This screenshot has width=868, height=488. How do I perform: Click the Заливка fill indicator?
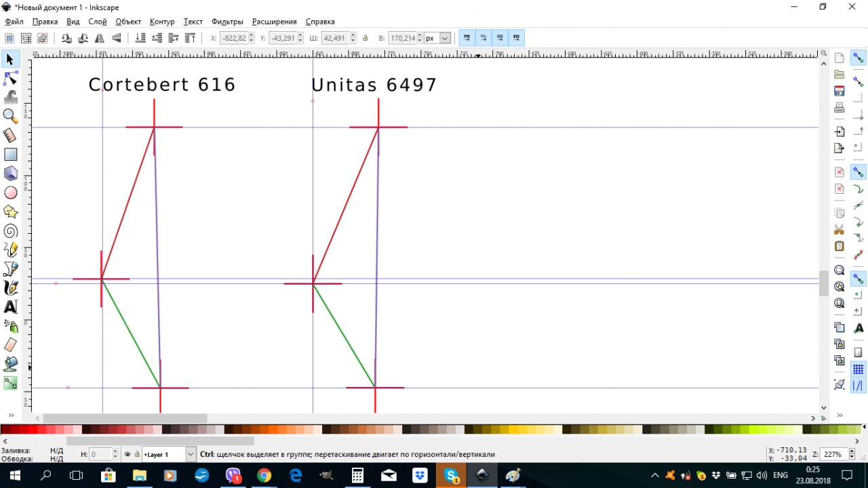click(x=57, y=450)
